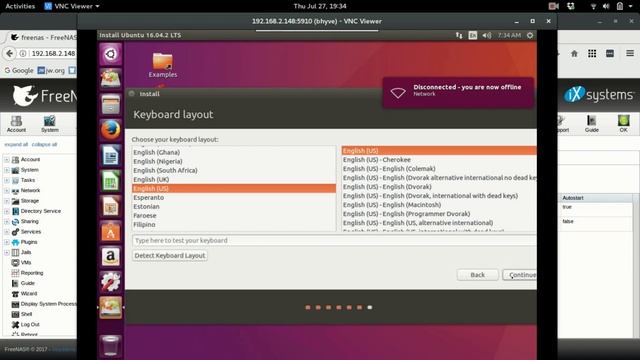This screenshot has width=640, height=360.
Task: Open System Settings launcher icon
Action: [x=111, y=282]
